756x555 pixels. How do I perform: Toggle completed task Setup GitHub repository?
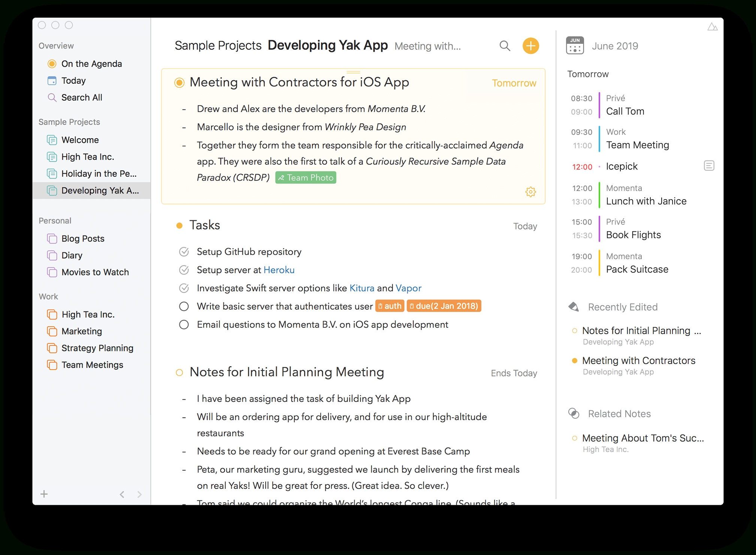(x=184, y=252)
